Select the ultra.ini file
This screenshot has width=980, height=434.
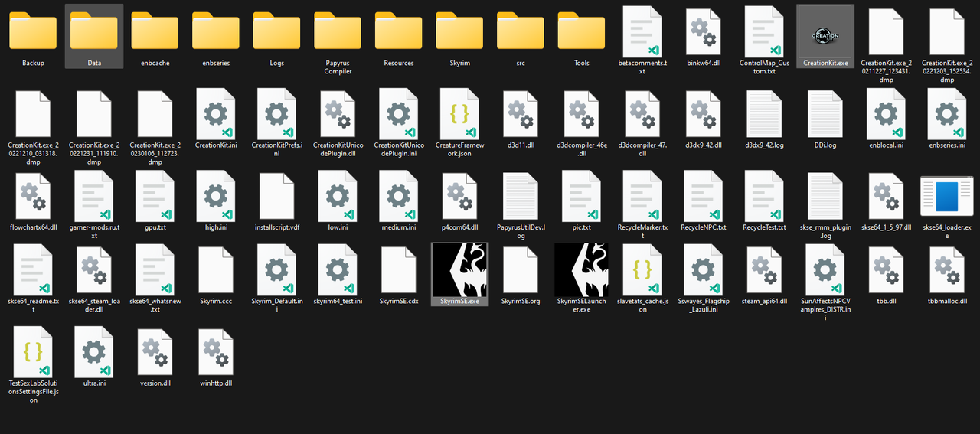pos(94,351)
